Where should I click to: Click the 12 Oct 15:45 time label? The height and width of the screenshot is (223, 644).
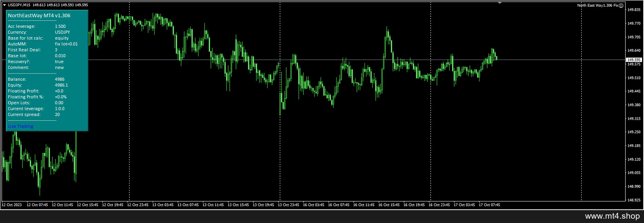click(88, 205)
